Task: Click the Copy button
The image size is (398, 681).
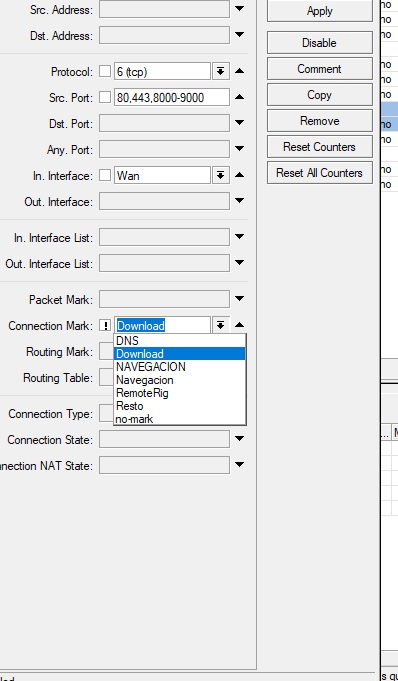Action: pyautogui.click(x=319, y=95)
